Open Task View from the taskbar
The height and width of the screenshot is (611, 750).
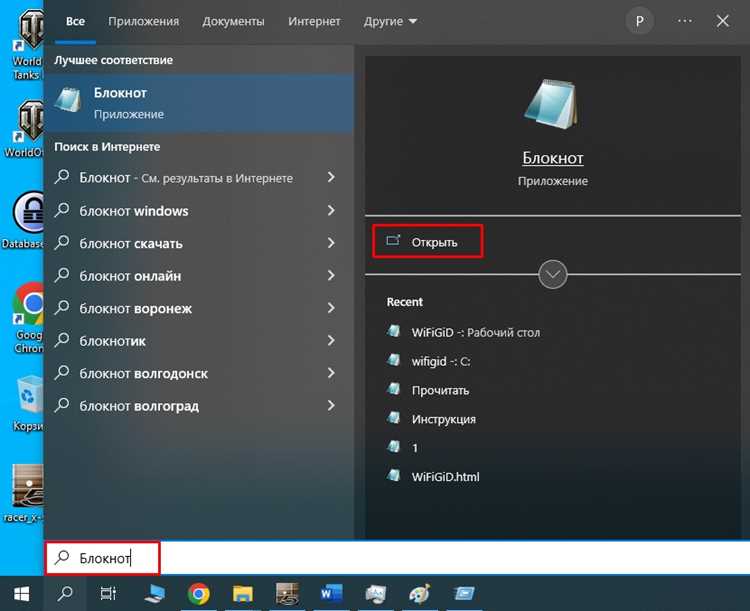[108, 594]
